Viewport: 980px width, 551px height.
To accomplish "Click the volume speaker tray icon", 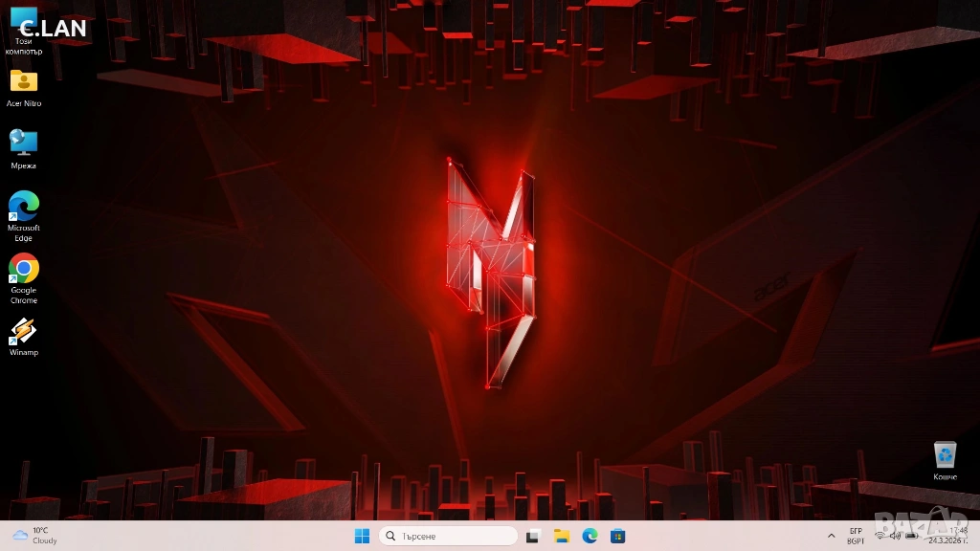I will pos(896,536).
